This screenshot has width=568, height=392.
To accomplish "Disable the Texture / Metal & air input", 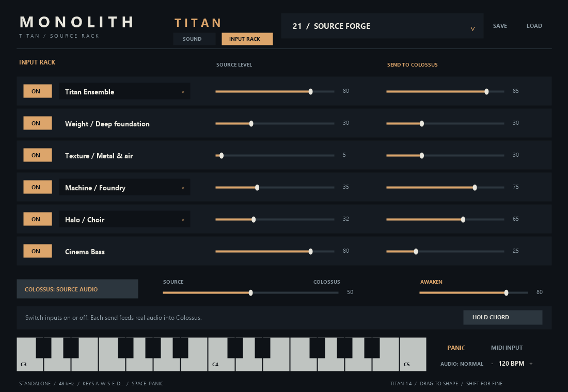I will [38, 155].
